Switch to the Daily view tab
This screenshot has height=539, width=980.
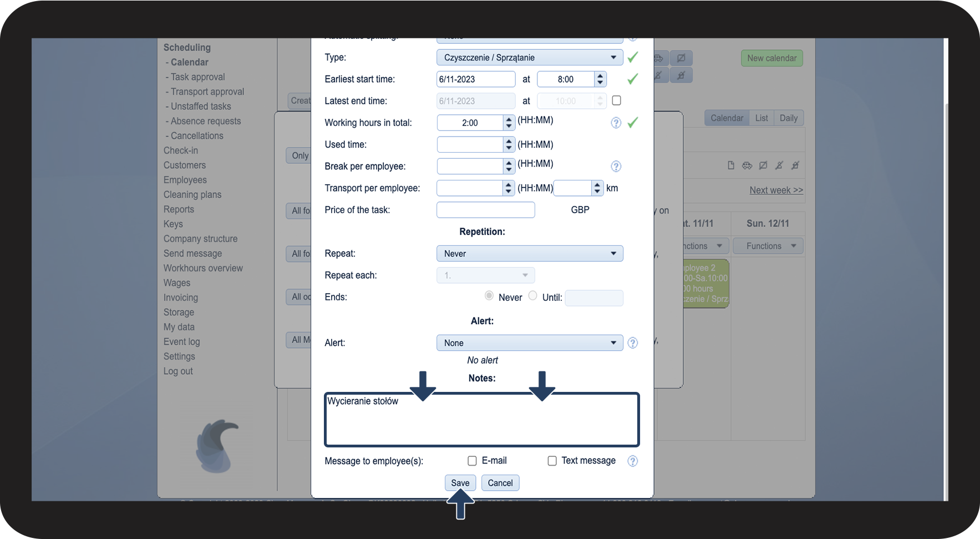(788, 118)
